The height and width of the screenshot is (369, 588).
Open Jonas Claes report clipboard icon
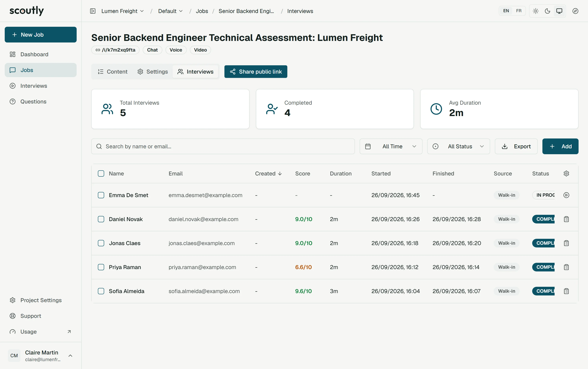tap(566, 243)
